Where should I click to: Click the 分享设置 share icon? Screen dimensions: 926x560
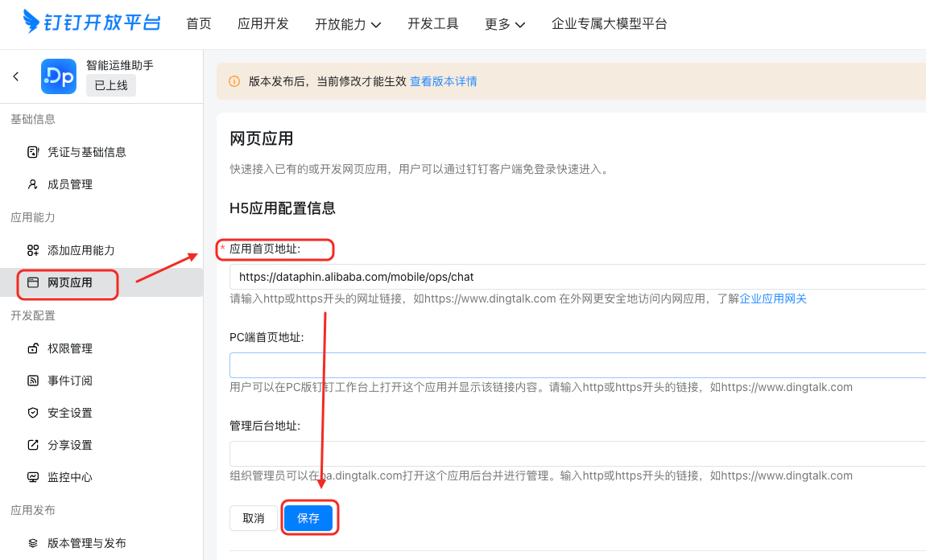point(33,445)
